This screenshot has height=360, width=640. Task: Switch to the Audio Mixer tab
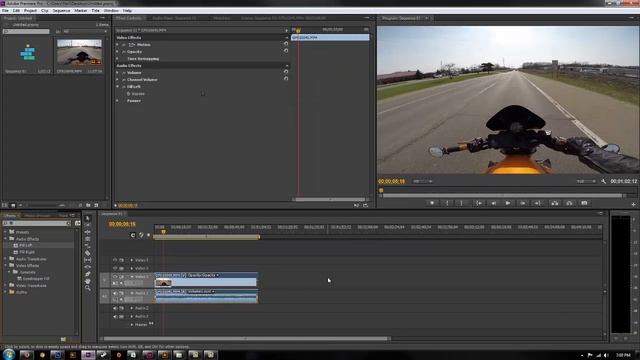[174, 18]
